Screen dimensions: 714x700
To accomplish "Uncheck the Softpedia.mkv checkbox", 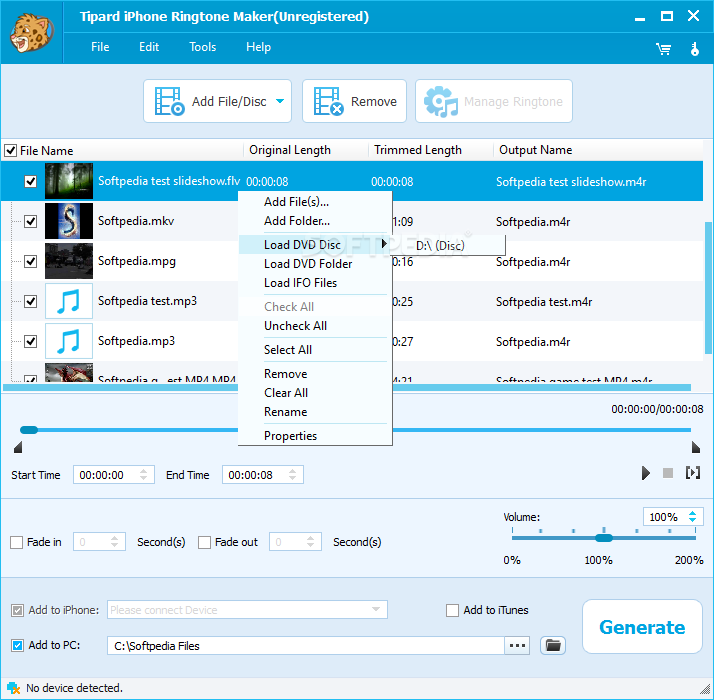I will [31, 221].
